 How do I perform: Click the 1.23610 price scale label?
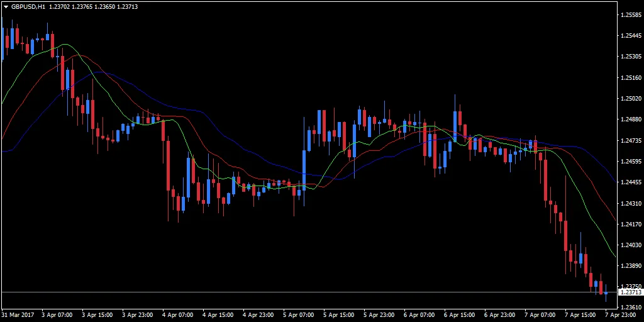click(631, 307)
